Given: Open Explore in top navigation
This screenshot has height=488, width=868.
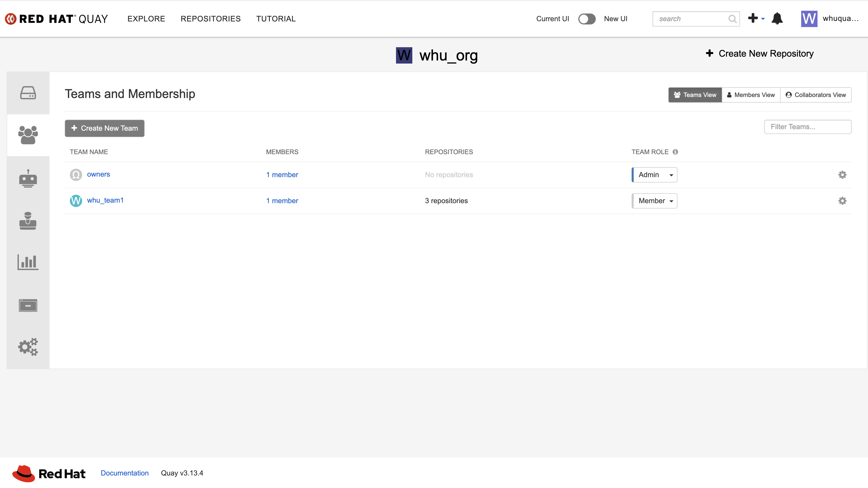Looking at the screenshot, I should click(146, 19).
